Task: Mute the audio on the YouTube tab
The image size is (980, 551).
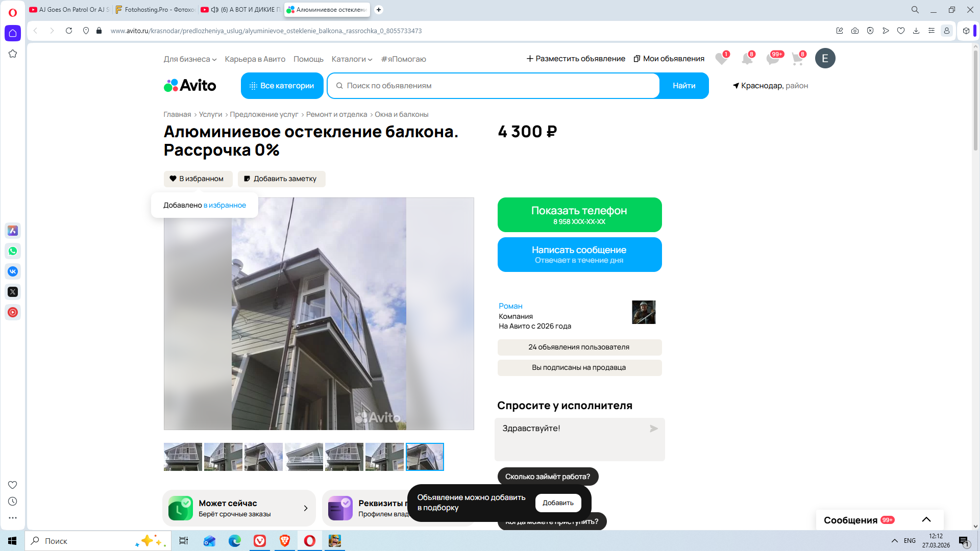Action: [215, 10]
